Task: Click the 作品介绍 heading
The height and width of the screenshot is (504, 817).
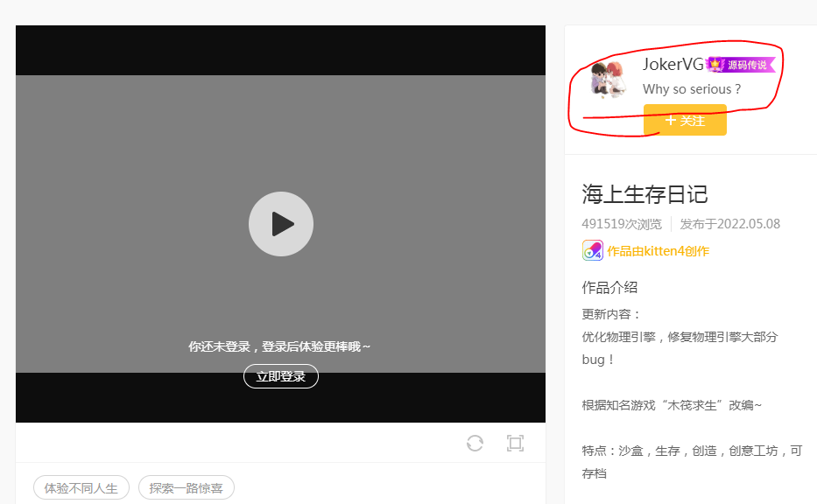Action: coord(609,287)
